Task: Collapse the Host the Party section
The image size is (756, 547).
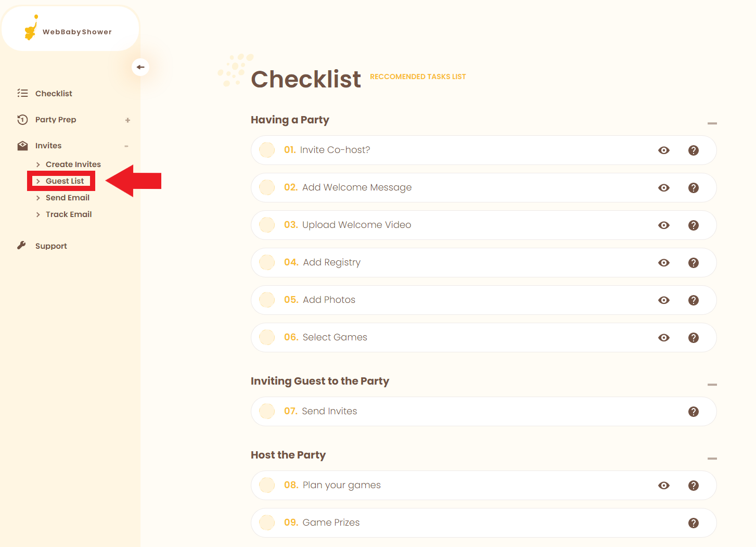Action: point(712,459)
